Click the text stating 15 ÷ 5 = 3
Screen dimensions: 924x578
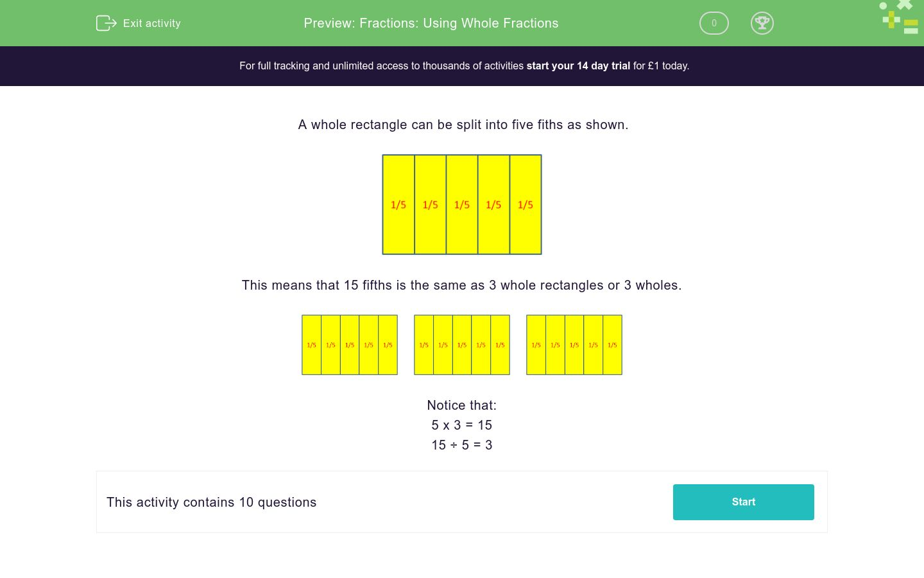coord(462,444)
